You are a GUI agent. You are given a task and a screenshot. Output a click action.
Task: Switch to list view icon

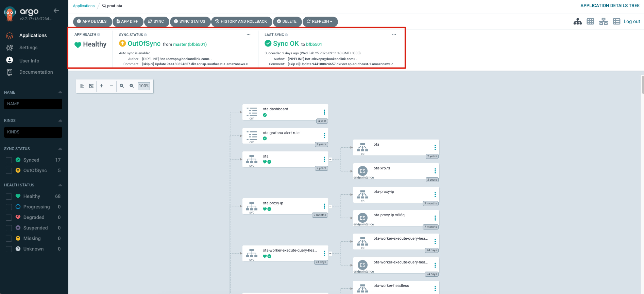616,21
